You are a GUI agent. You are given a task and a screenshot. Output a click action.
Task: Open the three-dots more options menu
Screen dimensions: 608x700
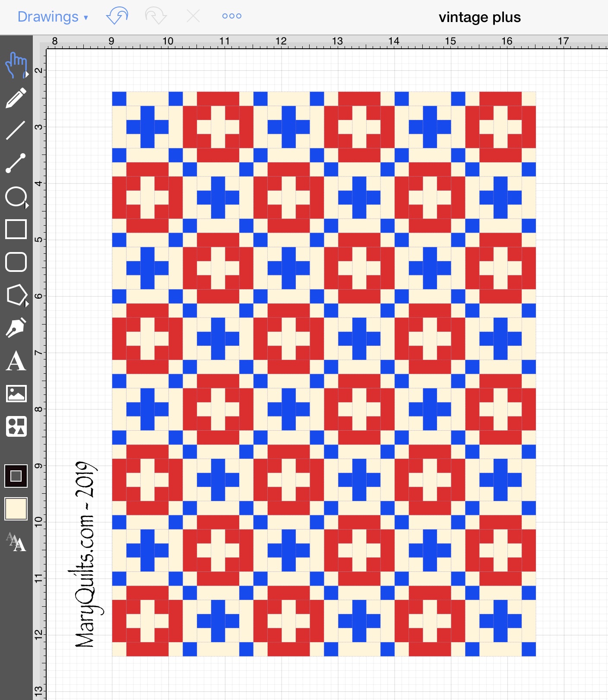click(231, 16)
